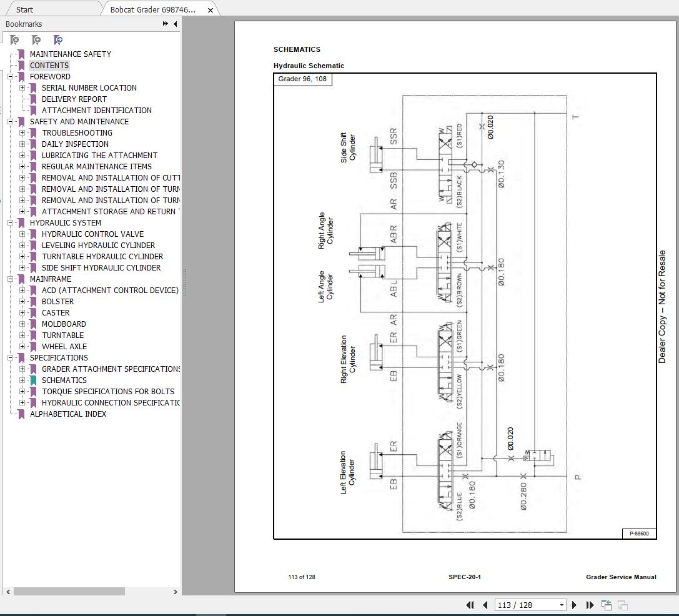Expand the TROUBLESHOOTING bookmark node
This screenshot has width=679, height=616.
click(x=22, y=133)
